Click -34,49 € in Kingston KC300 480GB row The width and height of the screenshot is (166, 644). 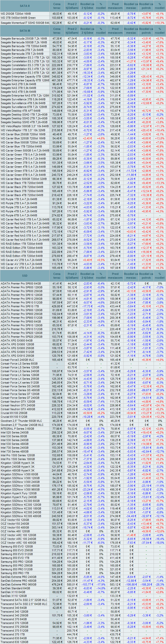tap(131, 516)
